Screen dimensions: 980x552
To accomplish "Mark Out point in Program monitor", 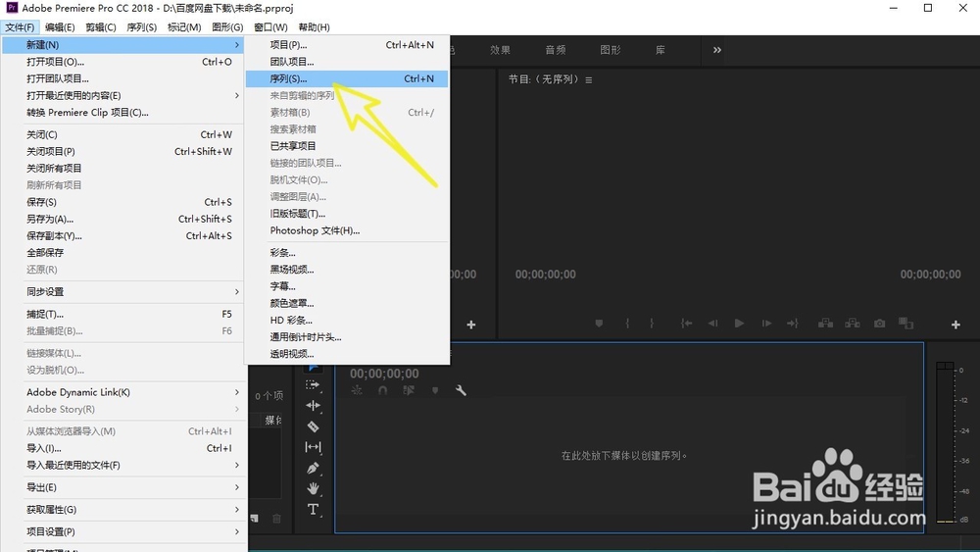I will point(652,324).
